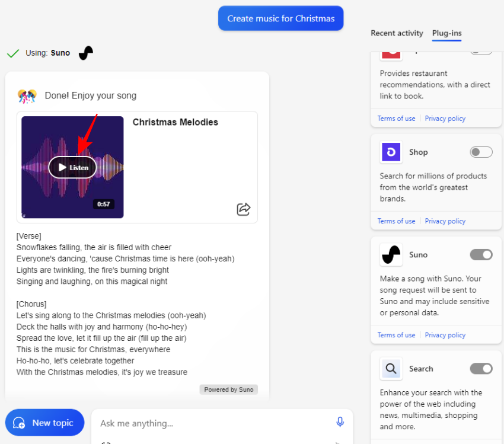Click the microphone icon in the chat box
Viewport: 504px width, 444px height.
(x=340, y=422)
